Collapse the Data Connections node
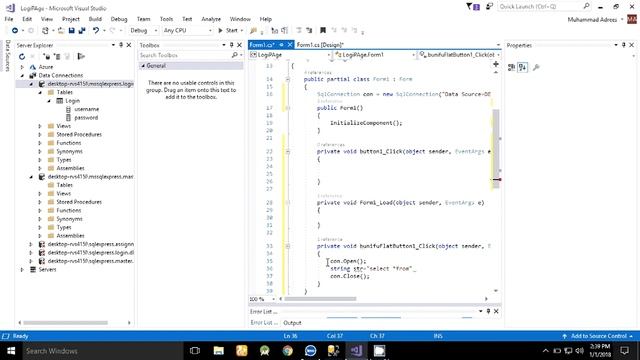The width and height of the screenshot is (640, 360). [22, 76]
